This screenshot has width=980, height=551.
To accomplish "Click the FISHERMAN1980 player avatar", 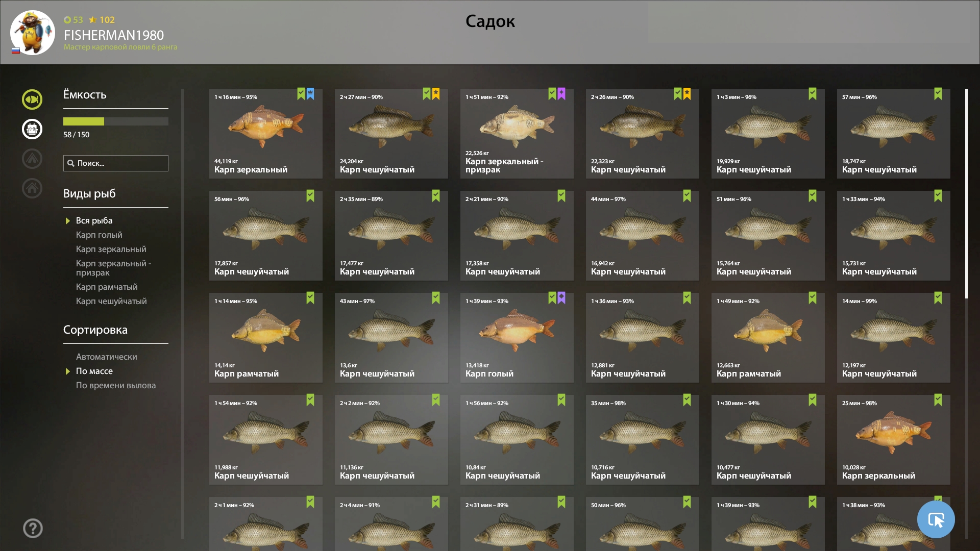I will click(33, 32).
